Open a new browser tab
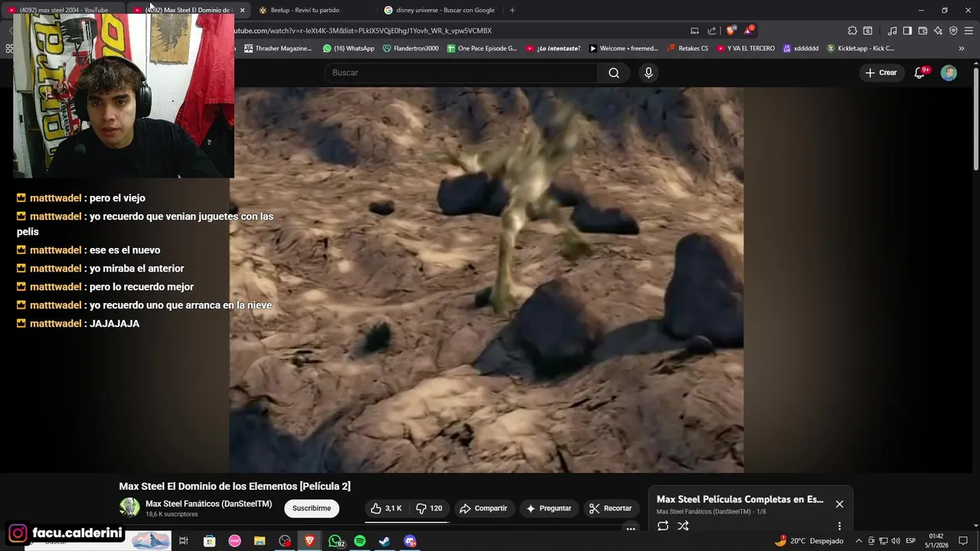980x551 pixels. point(512,10)
